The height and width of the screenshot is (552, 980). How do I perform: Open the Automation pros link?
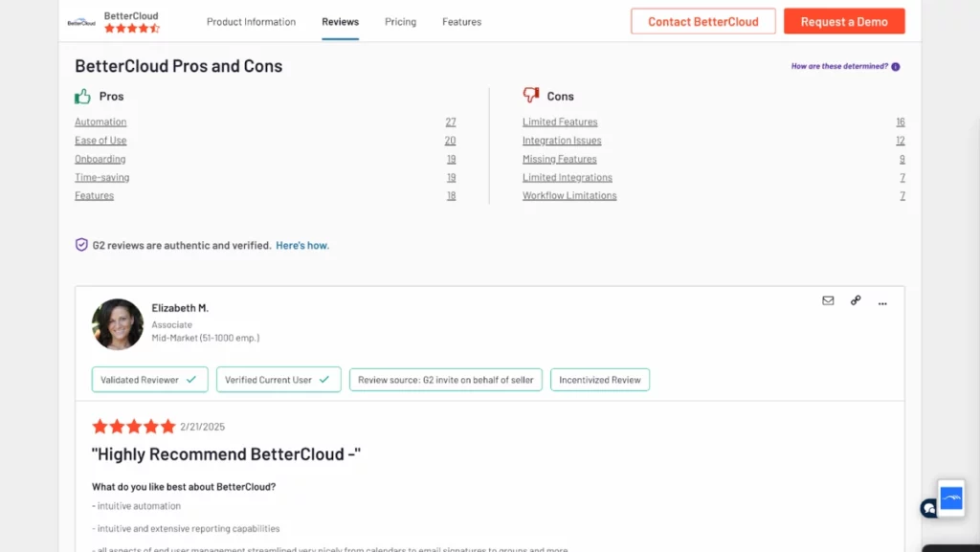pyautogui.click(x=100, y=121)
